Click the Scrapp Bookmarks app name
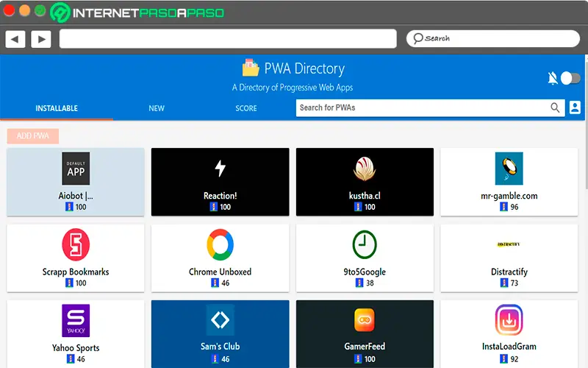This screenshot has width=588, height=368. [x=76, y=272]
